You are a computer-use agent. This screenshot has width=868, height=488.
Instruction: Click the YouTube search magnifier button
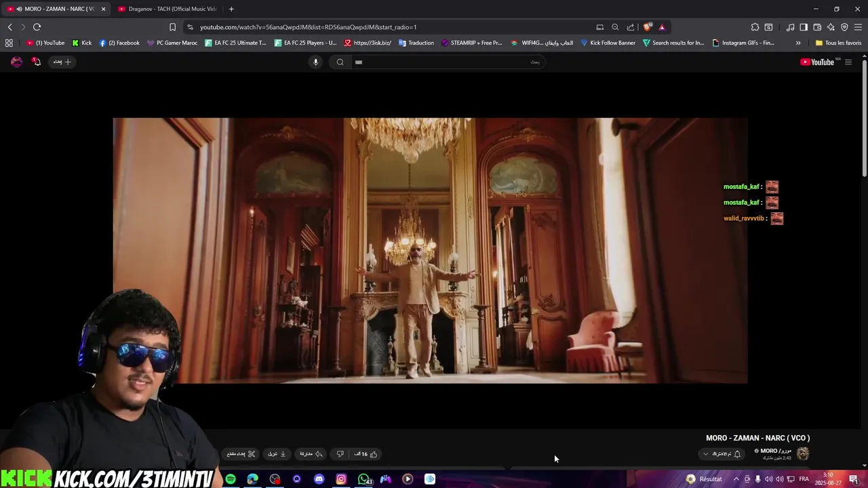click(340, 62)
